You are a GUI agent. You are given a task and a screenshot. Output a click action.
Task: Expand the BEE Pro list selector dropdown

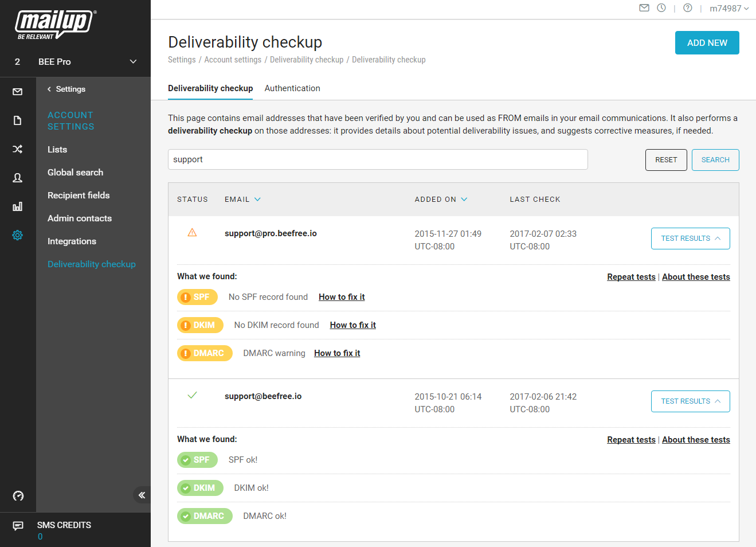[133, 62]
